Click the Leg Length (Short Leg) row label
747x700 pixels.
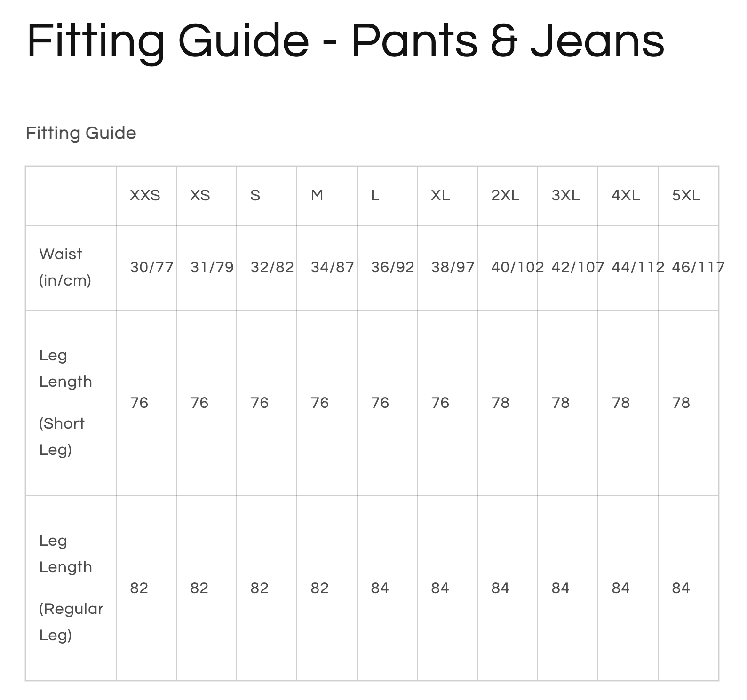[65, 403]
